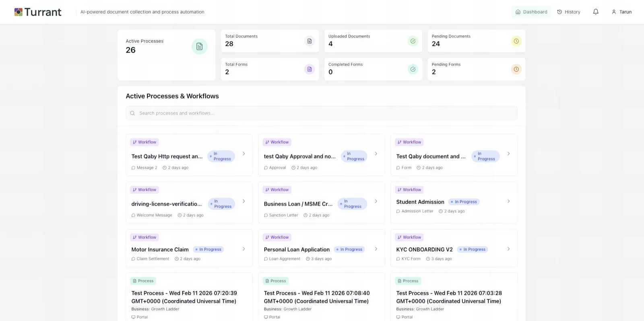Click the History clock icon

click(x=559, y=12)
